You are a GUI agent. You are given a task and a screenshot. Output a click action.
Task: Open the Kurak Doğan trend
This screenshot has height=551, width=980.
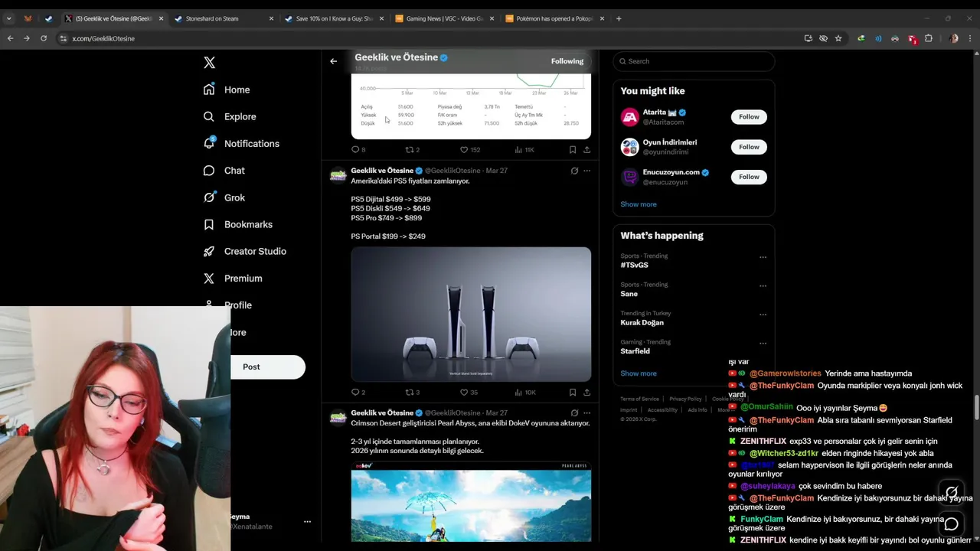coord(642,323)
